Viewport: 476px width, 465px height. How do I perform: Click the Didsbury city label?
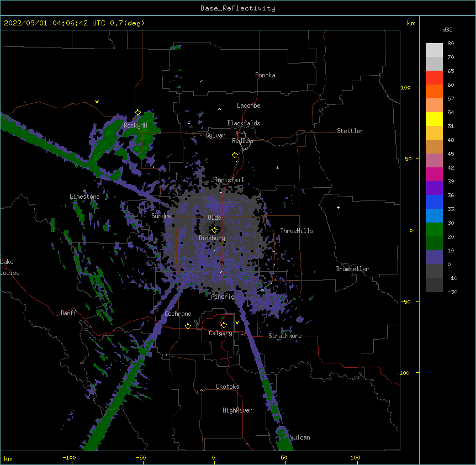[x=212, y=238]
